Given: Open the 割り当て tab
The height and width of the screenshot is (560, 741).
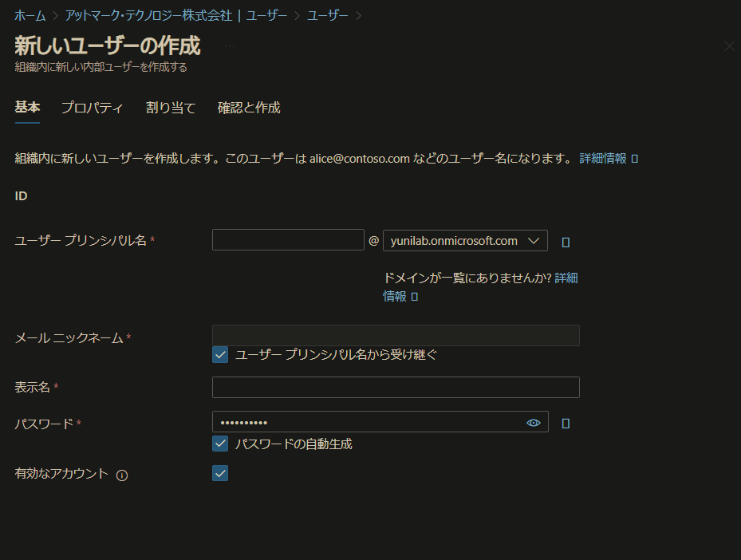Looking at the screenshot, I should click(x=171, y=108).
